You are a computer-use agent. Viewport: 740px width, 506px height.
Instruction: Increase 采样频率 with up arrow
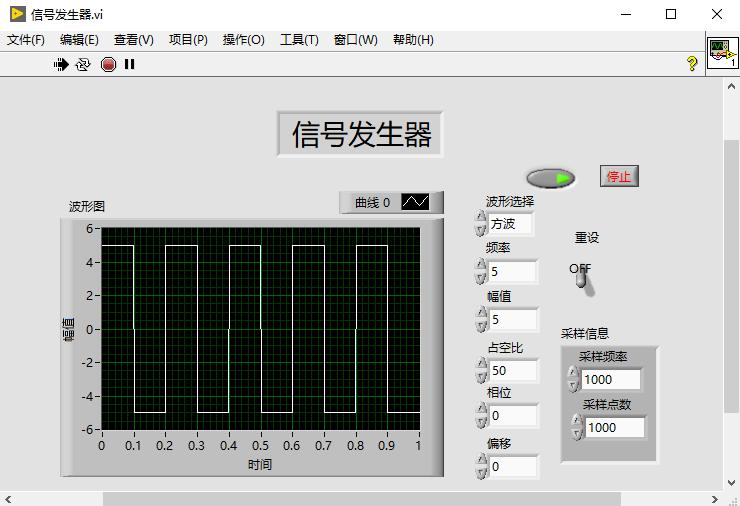coord(573,373)
